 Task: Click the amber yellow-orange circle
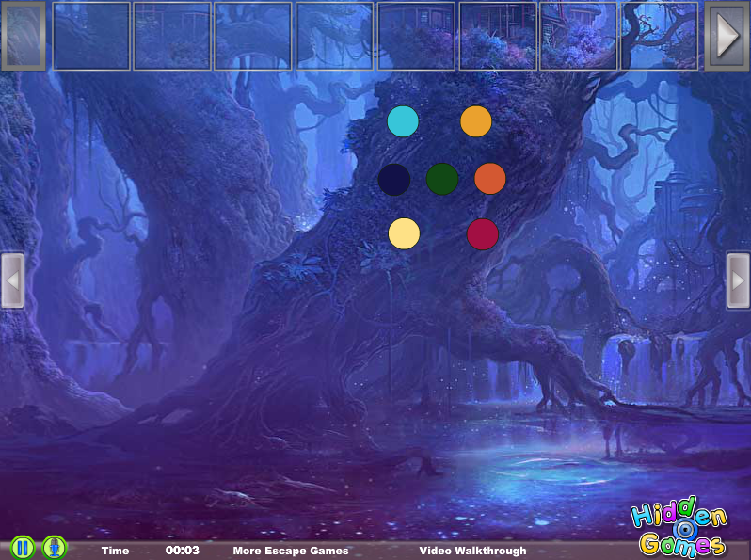coord(476,121)
